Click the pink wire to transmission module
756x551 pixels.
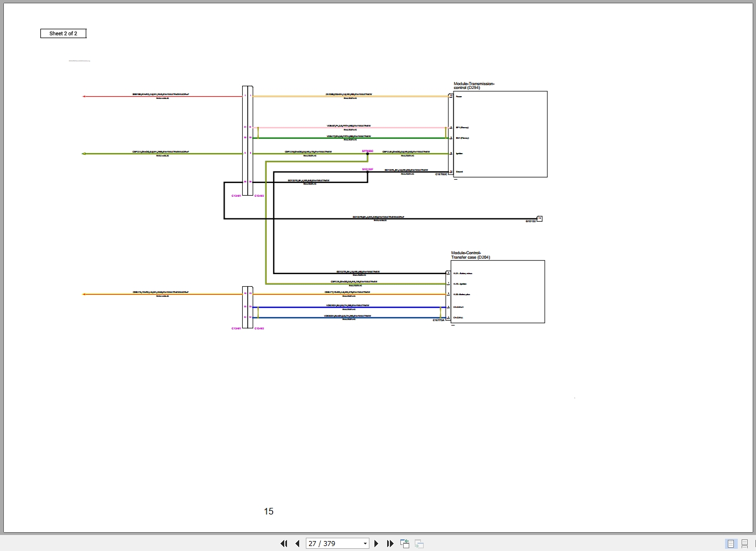(350, 128)
